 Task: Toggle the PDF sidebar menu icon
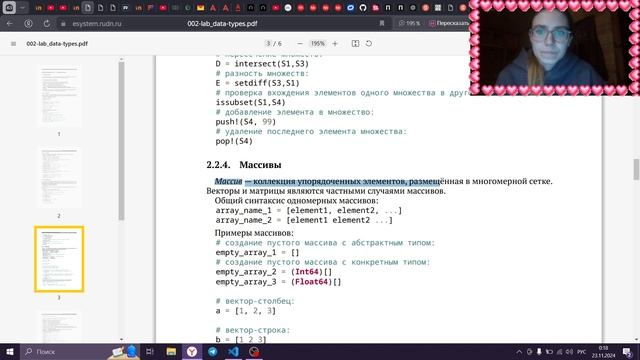click(x=13, y=44)
